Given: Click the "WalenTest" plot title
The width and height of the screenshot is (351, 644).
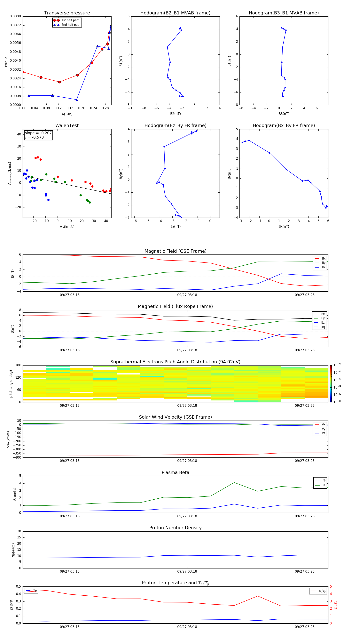Looking at the screenshot, I should tap(67, 125).
